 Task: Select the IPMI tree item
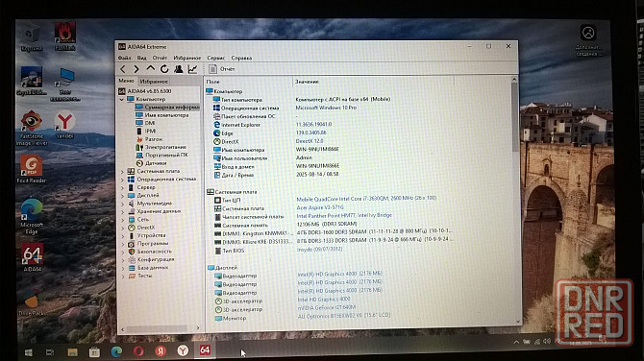click(x=146, y=132)
